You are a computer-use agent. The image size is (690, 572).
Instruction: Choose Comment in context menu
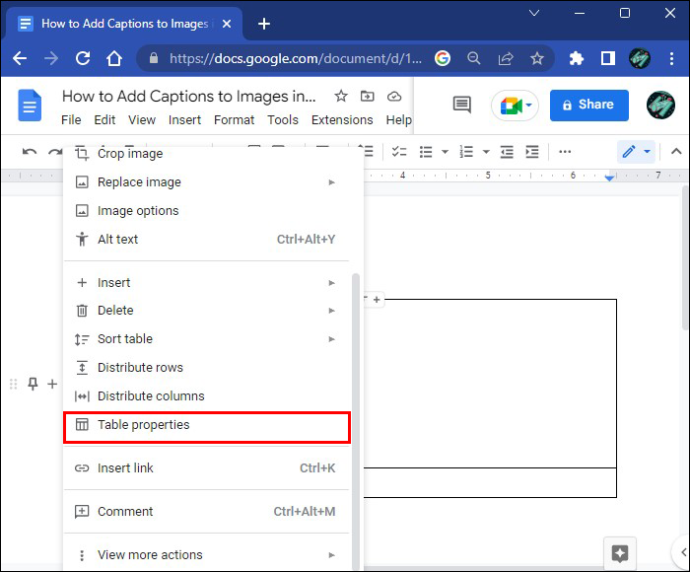coord(206,511)
